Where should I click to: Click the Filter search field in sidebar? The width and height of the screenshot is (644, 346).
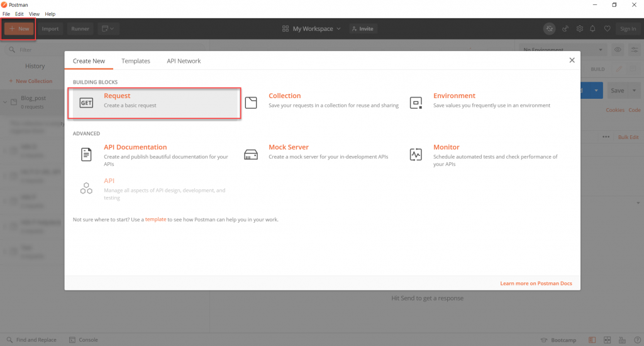(105, 50)
